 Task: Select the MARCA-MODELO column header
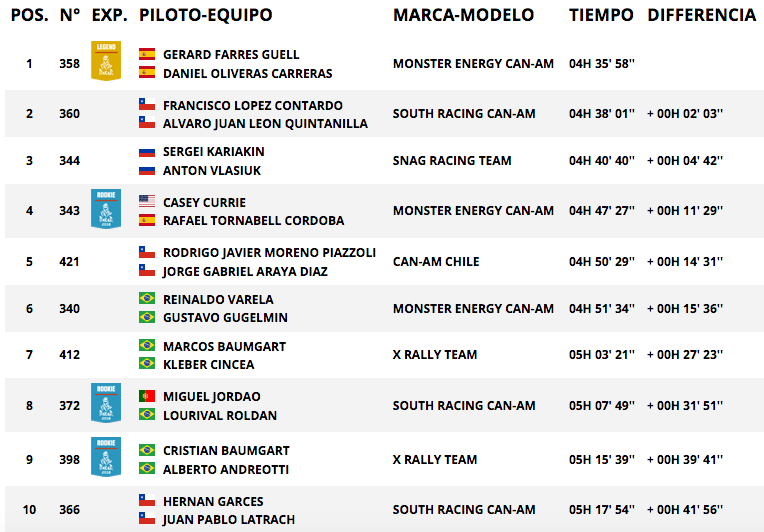(x=463, y=15)
